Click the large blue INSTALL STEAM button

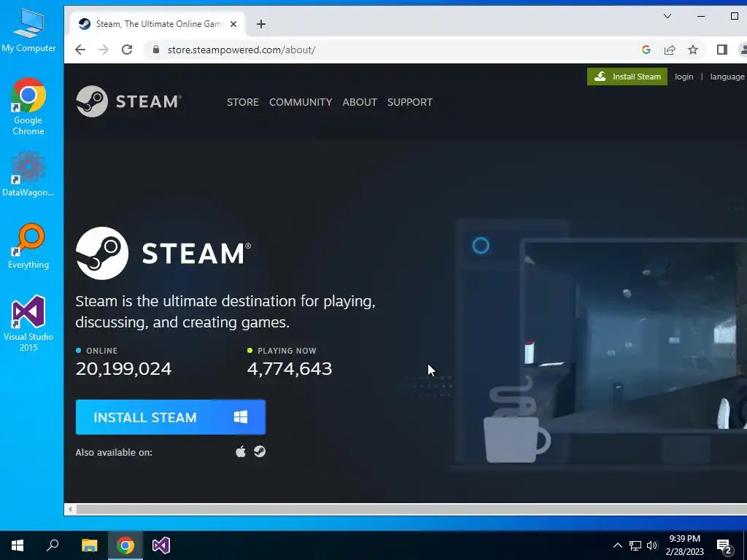pyautogui.click(x=171, y=417)
